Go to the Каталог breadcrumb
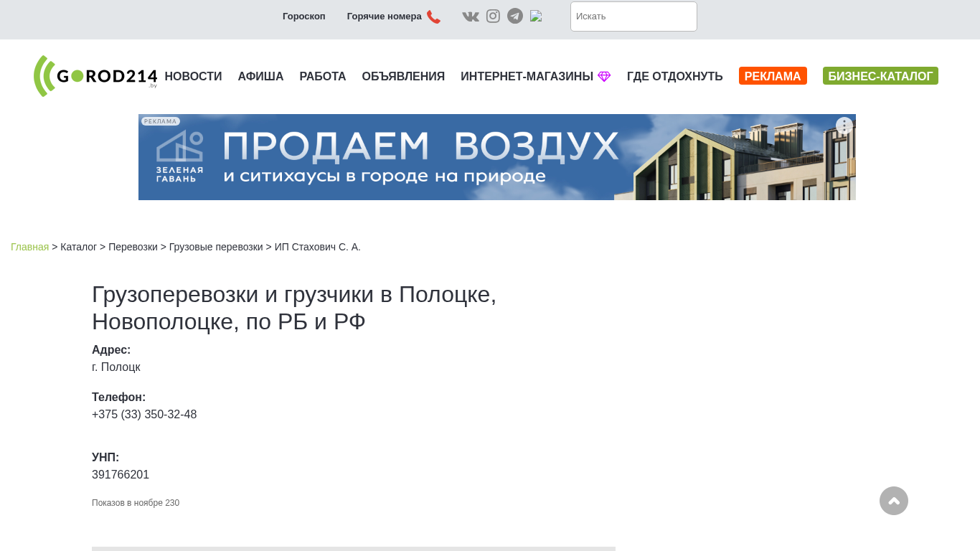This screenshot has width=980, height=551. tap(79, 247)
